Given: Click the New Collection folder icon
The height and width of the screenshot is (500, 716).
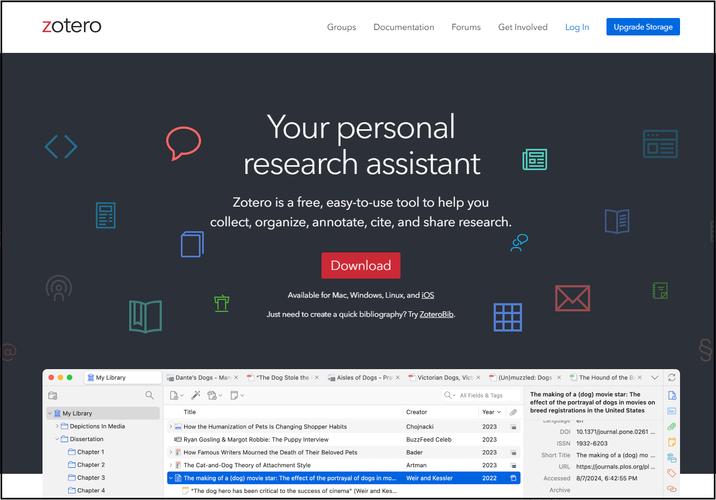Looking at the screenshot, I should [53, 395].
